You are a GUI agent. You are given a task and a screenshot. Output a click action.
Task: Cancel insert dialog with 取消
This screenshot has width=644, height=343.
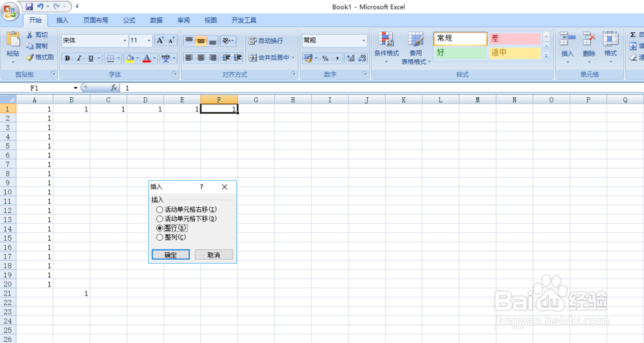click(x=214, y=255)
